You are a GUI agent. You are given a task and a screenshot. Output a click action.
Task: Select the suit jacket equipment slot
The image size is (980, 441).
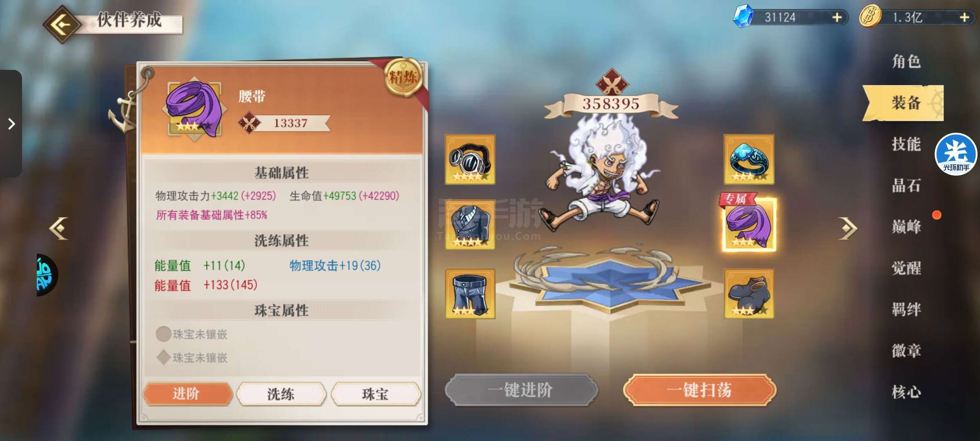470,225
